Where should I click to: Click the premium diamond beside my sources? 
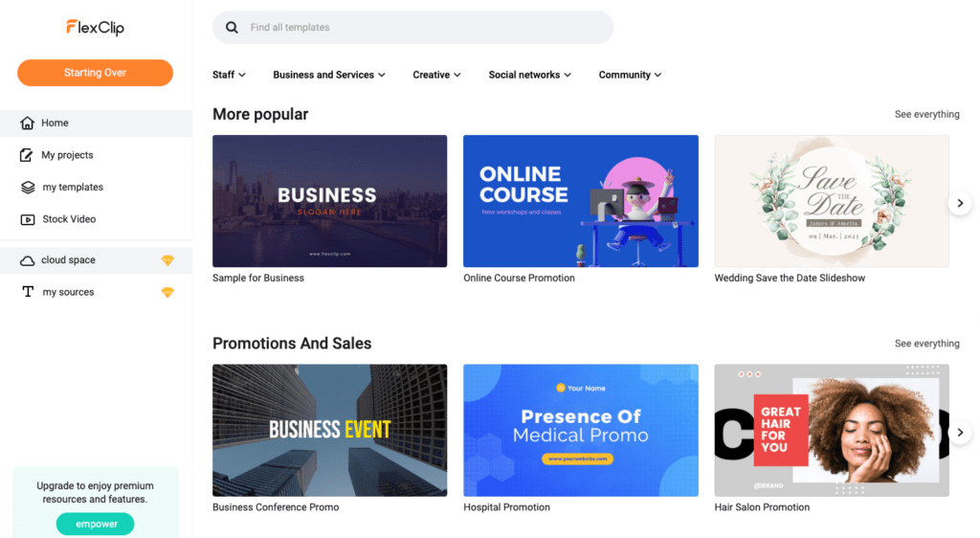click(x=167, y=292)
